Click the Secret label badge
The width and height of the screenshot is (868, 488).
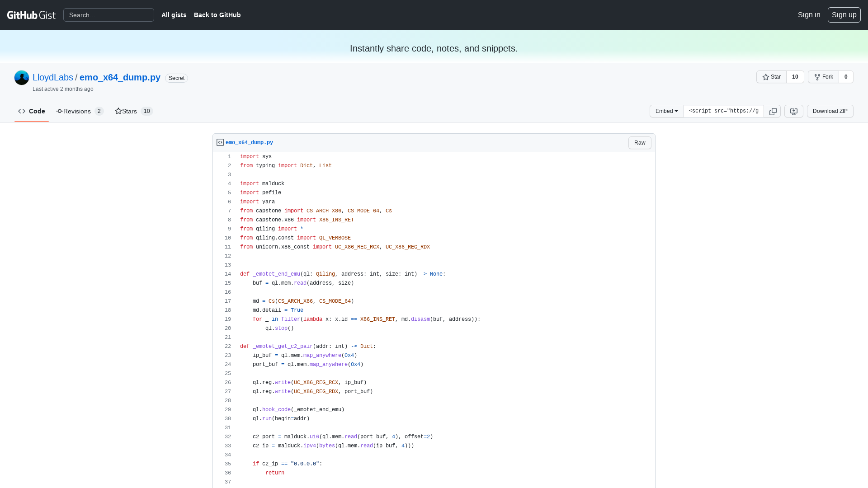[x=176, y=78]
